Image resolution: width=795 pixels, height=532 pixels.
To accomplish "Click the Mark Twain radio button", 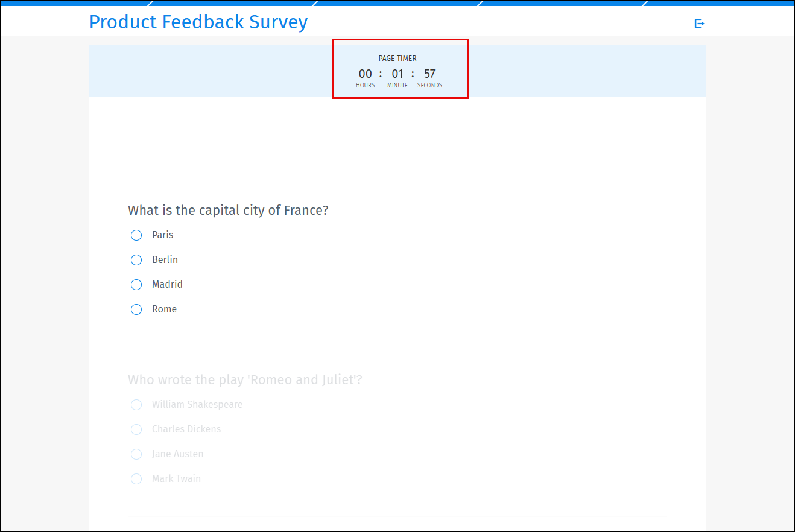I will (x=136, y=478).
